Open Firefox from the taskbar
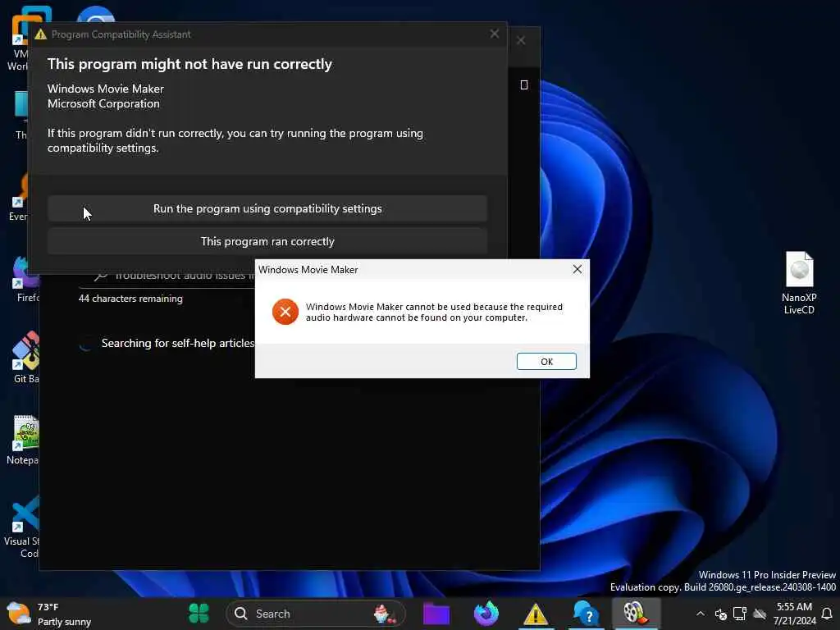Viewport: 840px width, 630px height. tap(486, 614)
